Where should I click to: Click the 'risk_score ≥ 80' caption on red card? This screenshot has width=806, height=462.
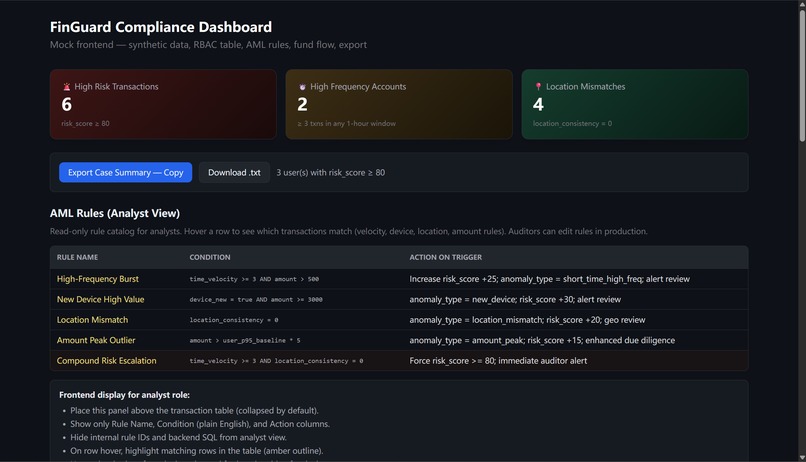pos(85,123)
